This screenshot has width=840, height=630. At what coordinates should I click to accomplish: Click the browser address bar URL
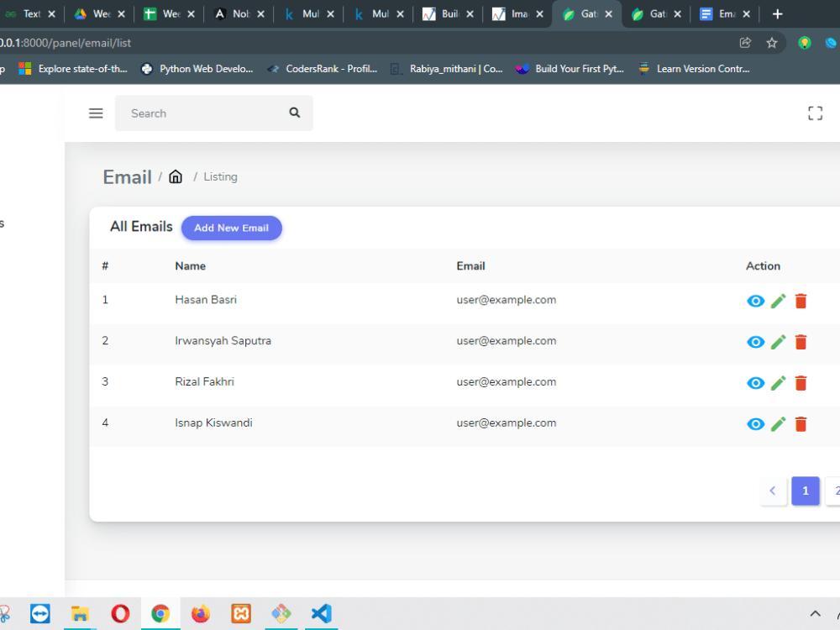click(66, 43)
